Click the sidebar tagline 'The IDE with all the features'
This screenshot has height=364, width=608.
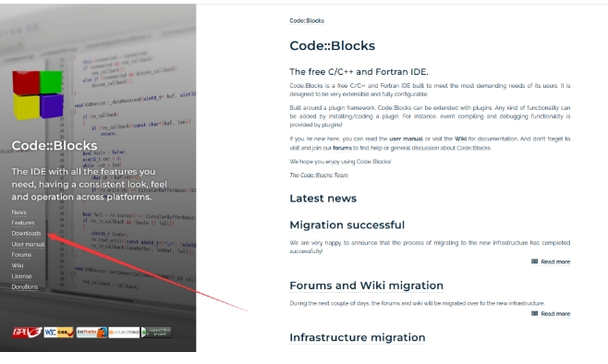tap(90, 184)
